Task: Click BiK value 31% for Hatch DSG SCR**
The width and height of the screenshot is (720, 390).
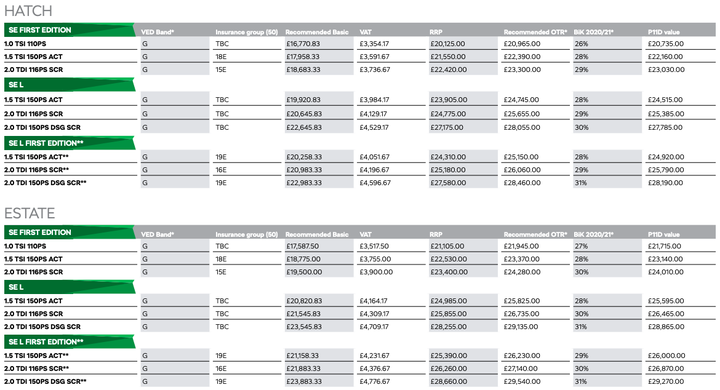Action: click(581, 183)
